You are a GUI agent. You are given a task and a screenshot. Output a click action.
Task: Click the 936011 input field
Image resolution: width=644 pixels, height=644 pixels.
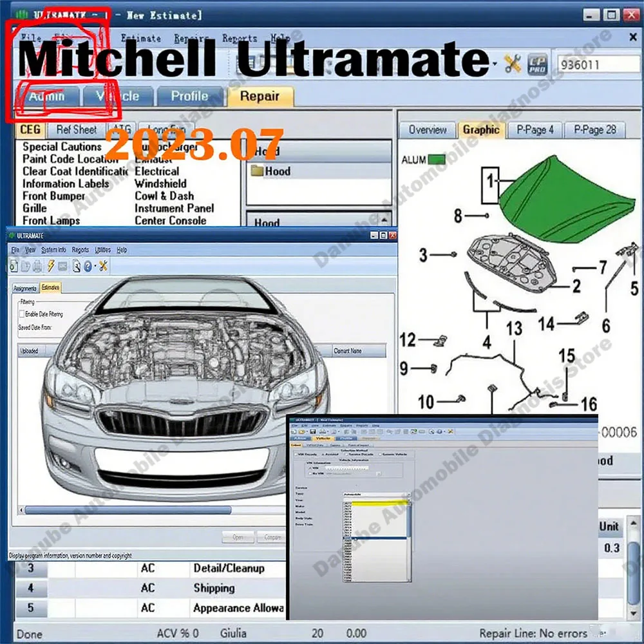[598, 64]
